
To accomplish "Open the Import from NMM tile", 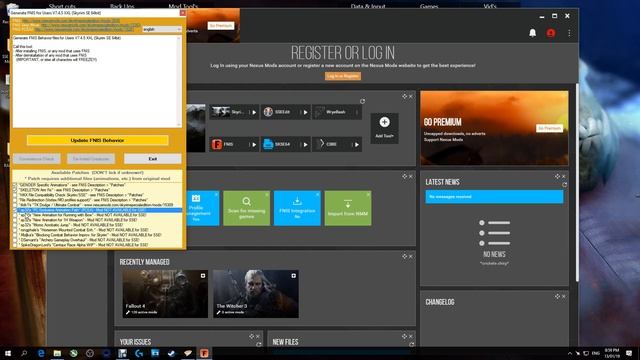I will click(x=348, y=208).
